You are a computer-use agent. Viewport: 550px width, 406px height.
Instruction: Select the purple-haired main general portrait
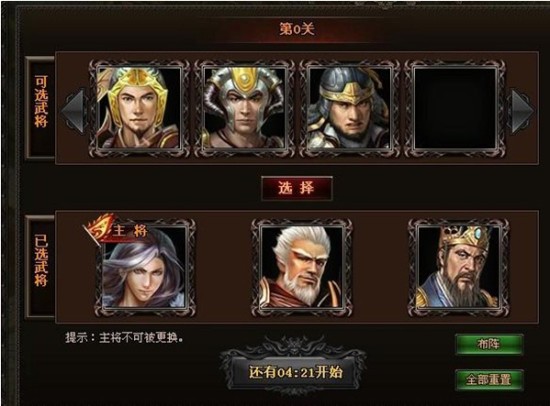tap(144, 268)
